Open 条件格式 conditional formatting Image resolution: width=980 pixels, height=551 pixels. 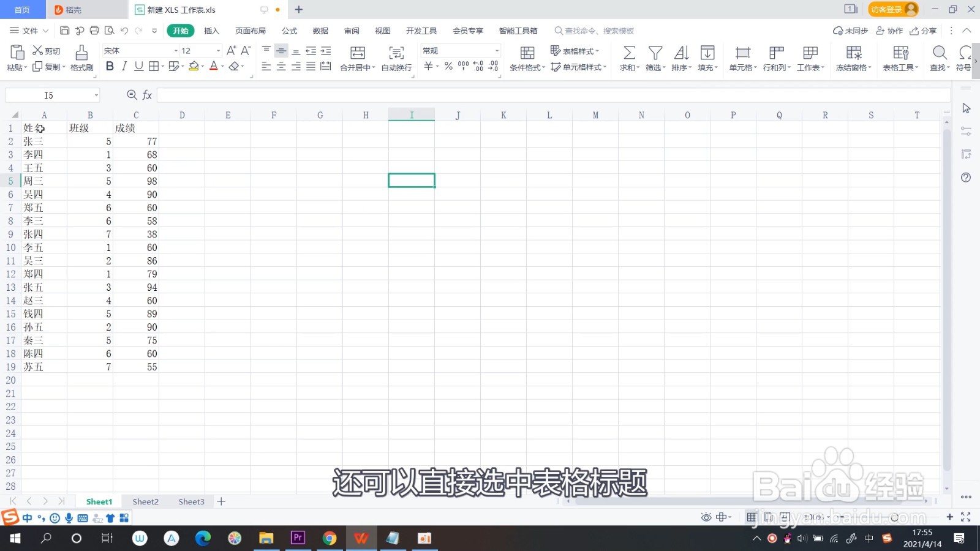click(x=527, y=58)
